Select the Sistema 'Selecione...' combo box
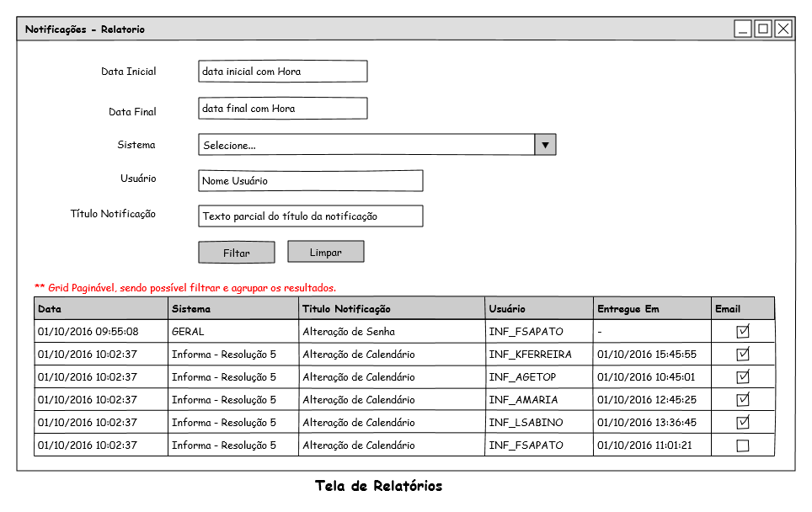The width and height of the screenshot is (812, 512). [x=366, y=145]
